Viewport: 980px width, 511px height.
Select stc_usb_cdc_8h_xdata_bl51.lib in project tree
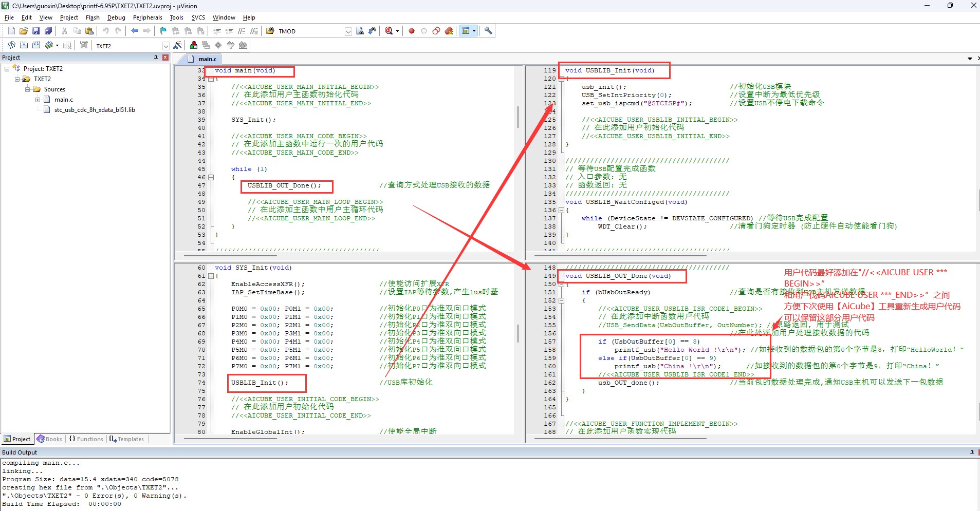(95, 110)
